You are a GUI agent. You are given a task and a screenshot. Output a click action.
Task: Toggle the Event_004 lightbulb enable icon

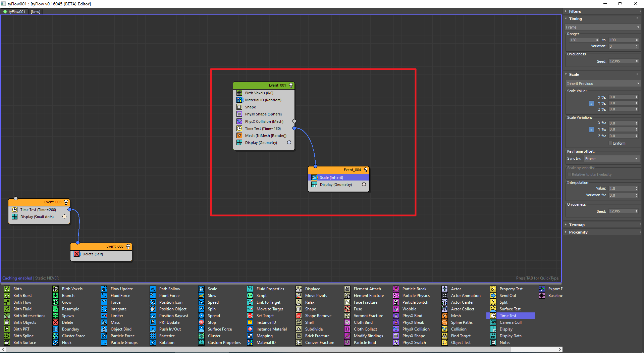[366, 170]
